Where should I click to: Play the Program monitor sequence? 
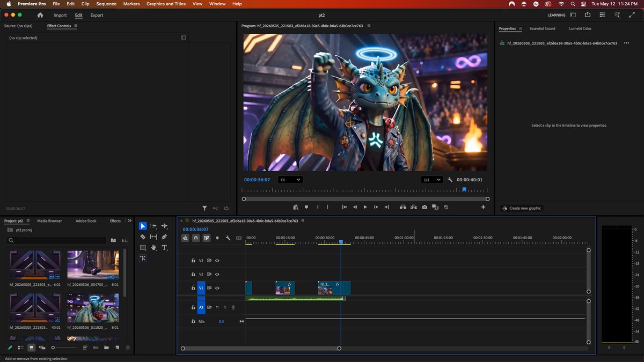(365, 207)
